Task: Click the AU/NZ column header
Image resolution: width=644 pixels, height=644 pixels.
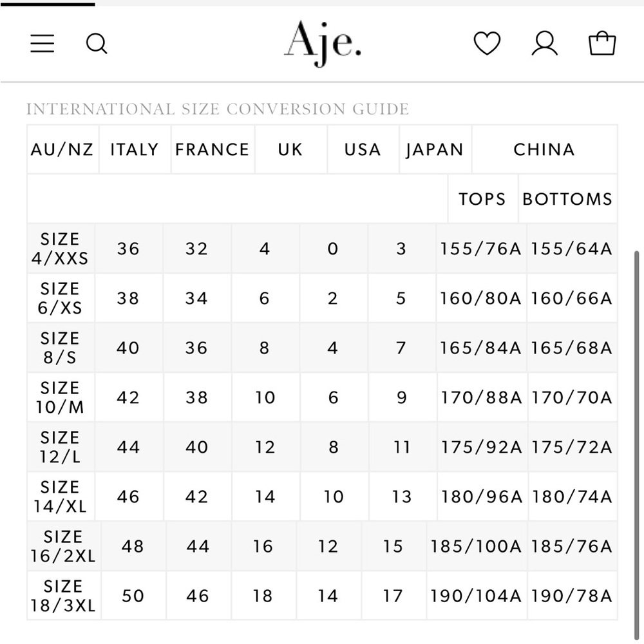Action: point(62,149)
